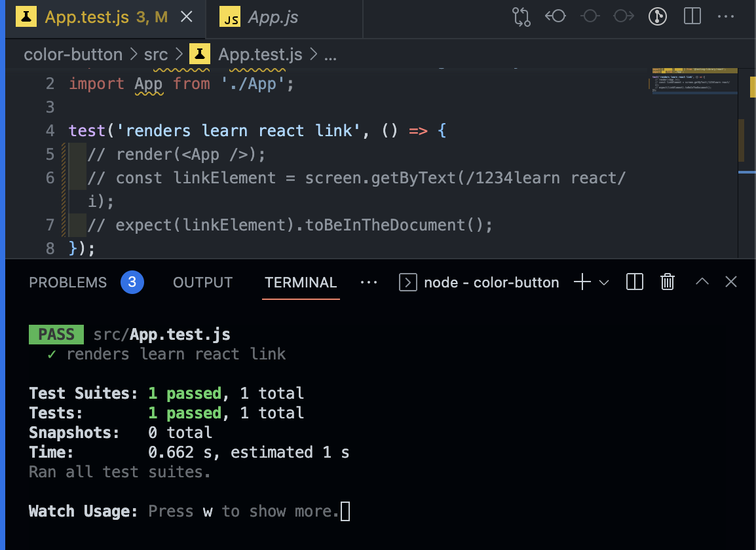Click 'renders learn react link' string on line 4
This screenshot has width=756, height=550.
pos(238,131)
